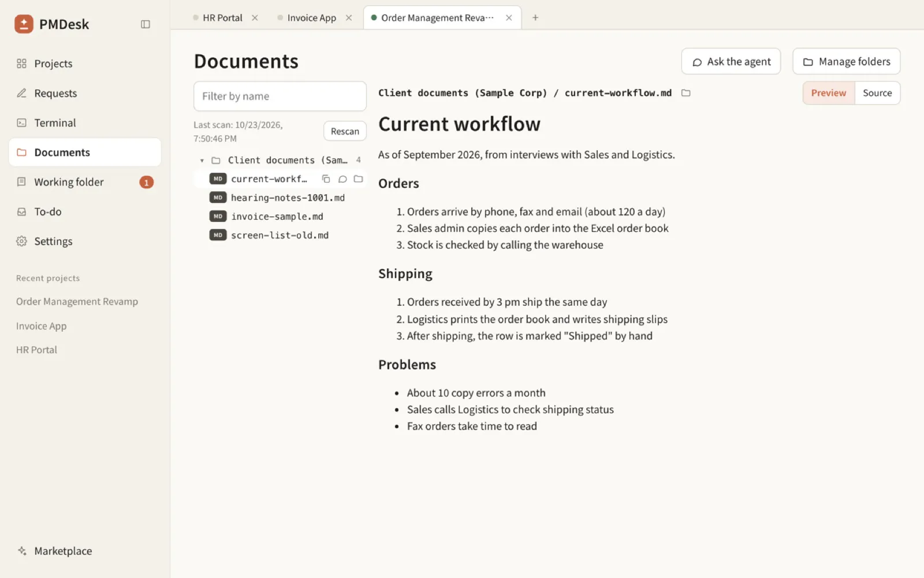
Task: Switch to Source view
Action: (877, 93)
